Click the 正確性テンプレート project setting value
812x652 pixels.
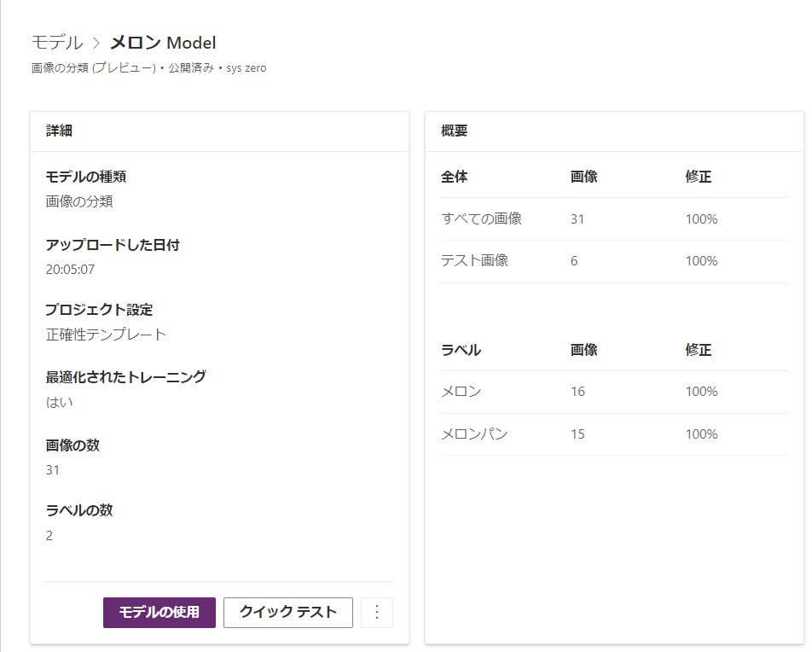pos(106,335)
